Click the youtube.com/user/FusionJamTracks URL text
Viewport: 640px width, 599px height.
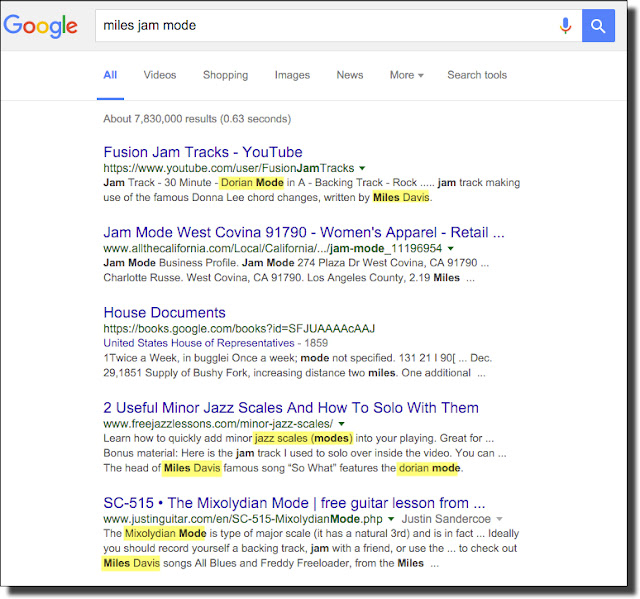click(x=229, y=168)
